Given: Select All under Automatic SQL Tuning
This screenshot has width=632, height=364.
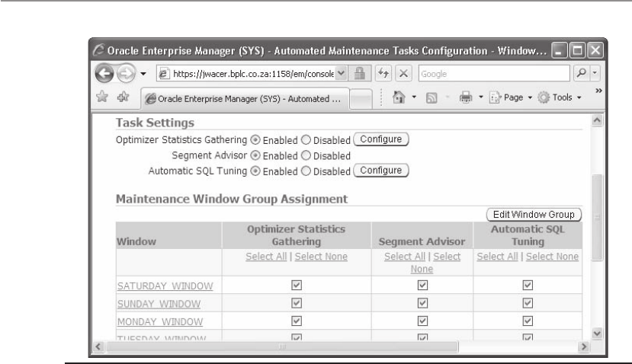Looking at the screenshot, I should 497,257.
